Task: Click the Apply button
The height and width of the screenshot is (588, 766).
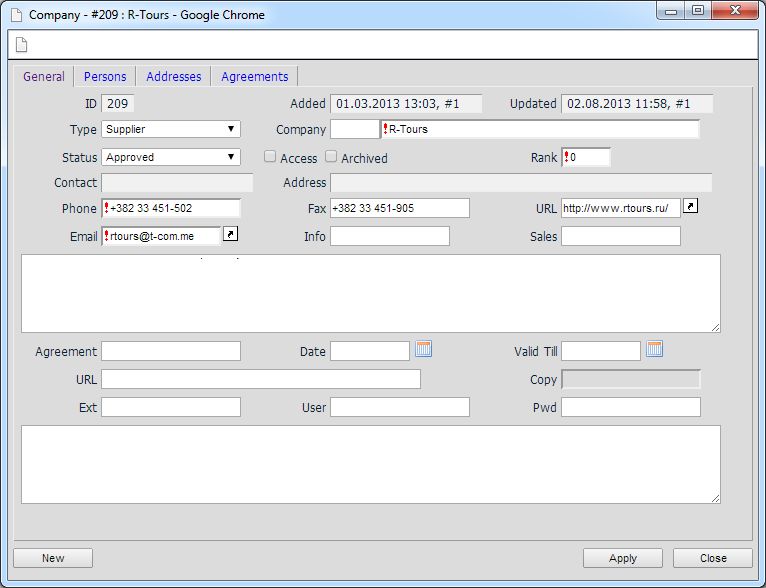Action: tap(623, 558)
